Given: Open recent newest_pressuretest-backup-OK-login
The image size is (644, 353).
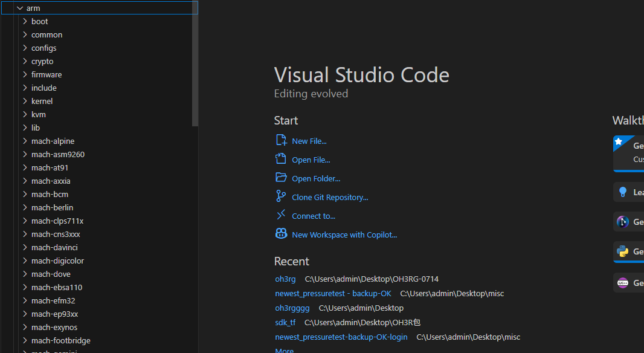Looking at the screenshot, I should pos(341,337).
